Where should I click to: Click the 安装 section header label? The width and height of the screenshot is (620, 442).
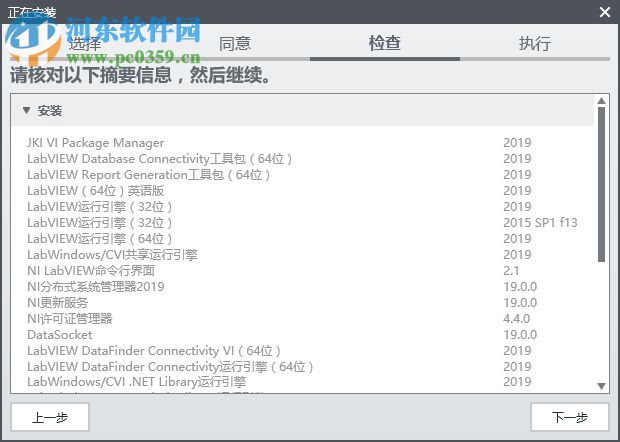(x=50, y=111)
